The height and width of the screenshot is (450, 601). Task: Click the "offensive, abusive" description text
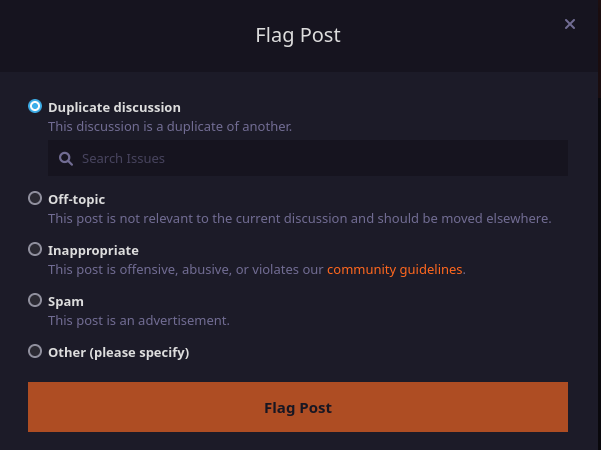pos(186,269)
